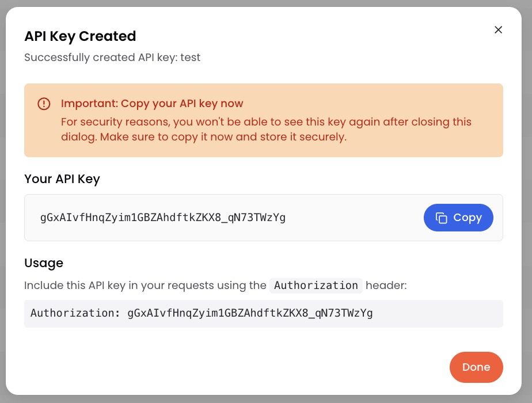Click the API Key Created title
Image resolution: width=532 pixels, height=403 pixels.
[80, 36]
